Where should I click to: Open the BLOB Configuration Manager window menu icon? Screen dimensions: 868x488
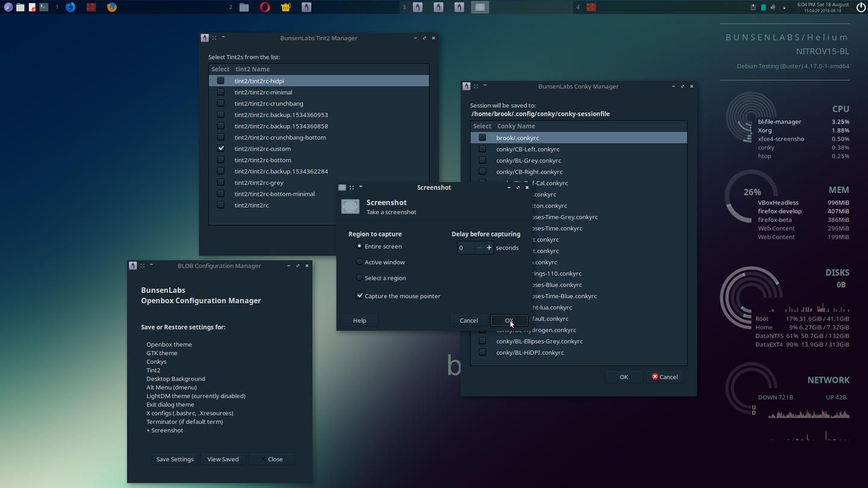point(133,266)
